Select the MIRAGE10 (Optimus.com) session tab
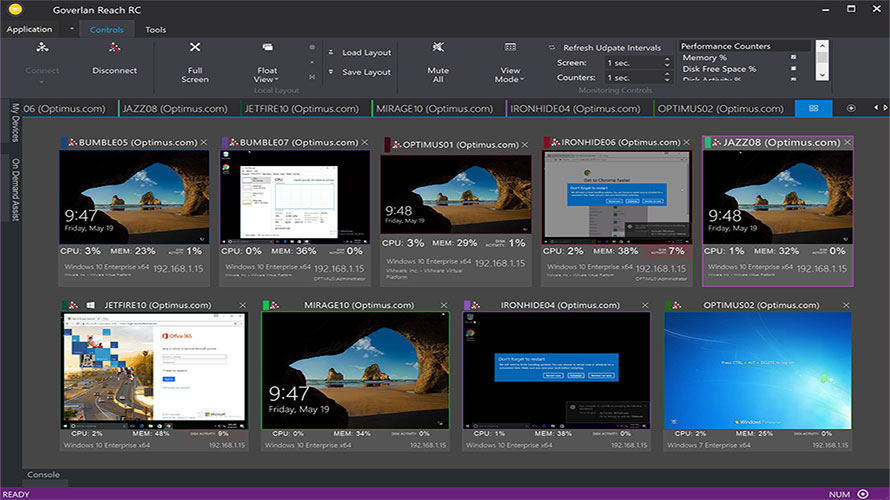The height and width of the screenshot is (500, 890). tap(435, 108)
